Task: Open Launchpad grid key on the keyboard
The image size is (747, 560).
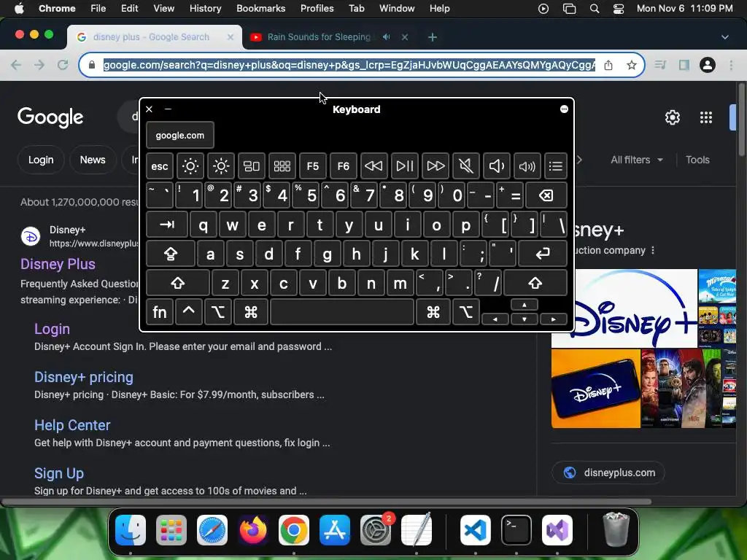Action: tap(282, 166)
